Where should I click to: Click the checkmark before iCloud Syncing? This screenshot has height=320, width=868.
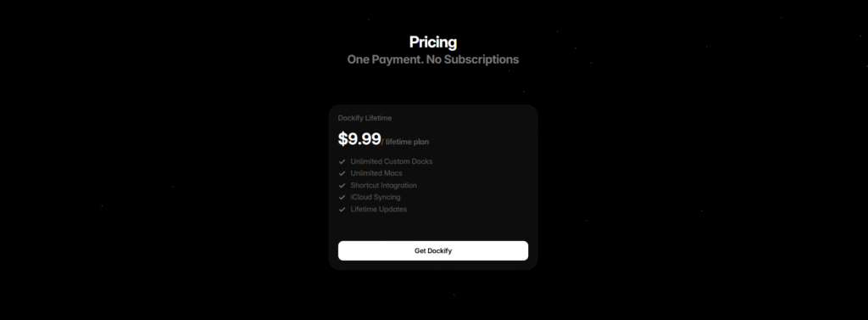coord(342,198)
